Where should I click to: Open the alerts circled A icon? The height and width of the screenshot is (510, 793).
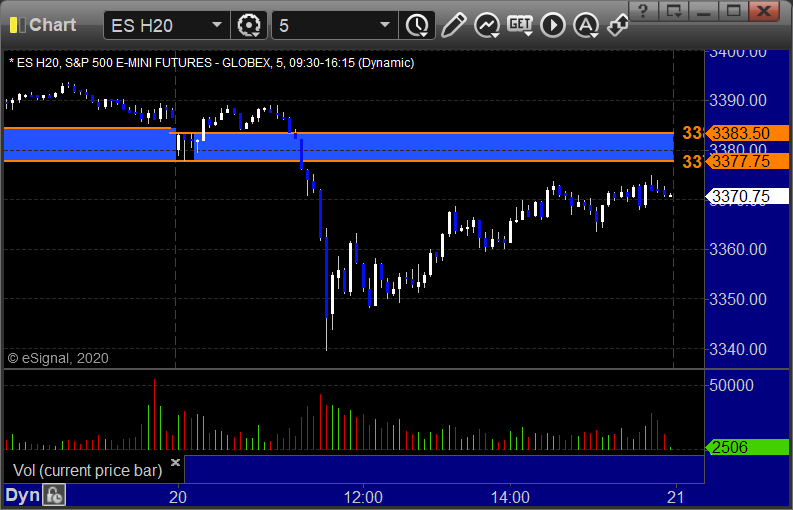[586, 25]
